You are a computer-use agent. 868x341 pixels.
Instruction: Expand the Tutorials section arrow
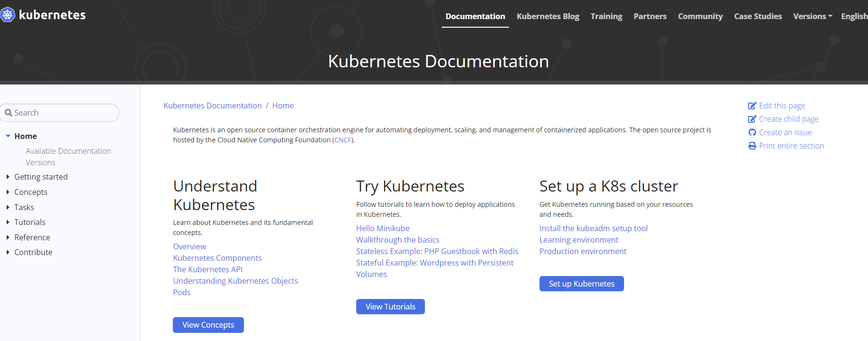[8, 222]
